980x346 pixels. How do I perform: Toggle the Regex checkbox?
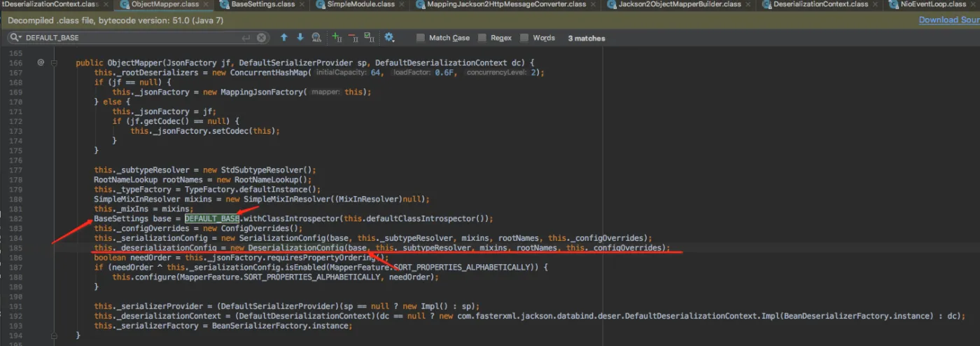point(484,38)
